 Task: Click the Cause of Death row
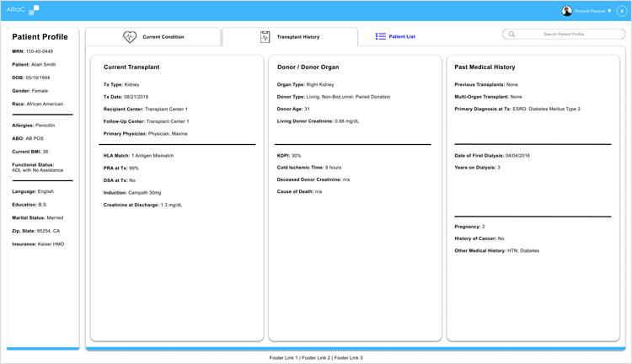click(x=299, y=192)
